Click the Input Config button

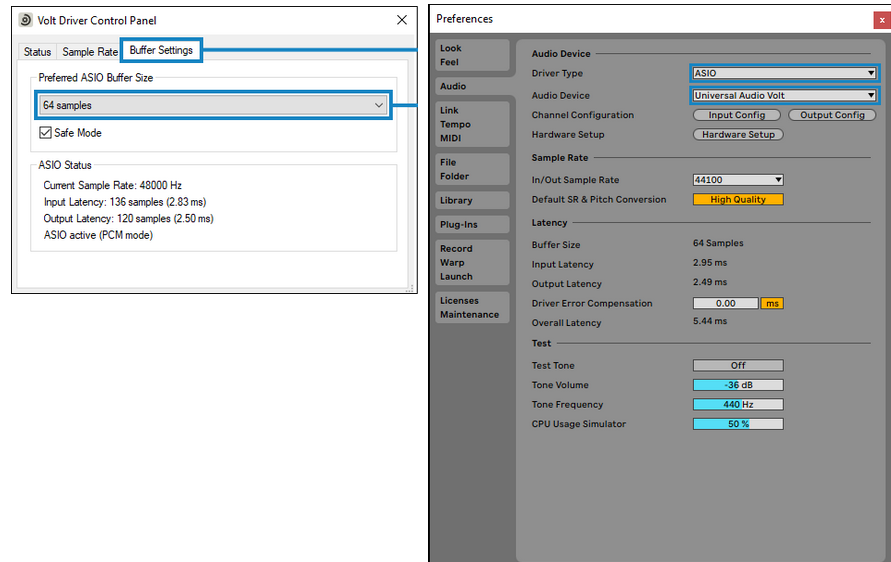click(x=736, y=115)
